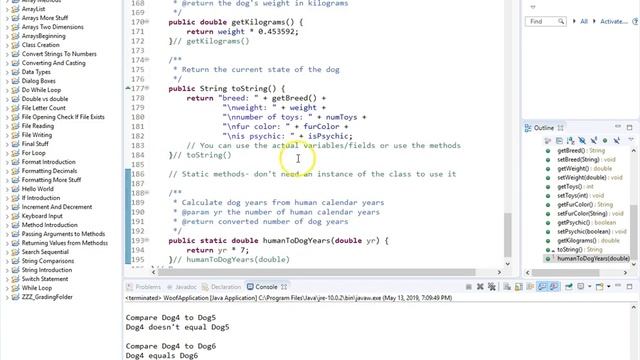Click Focus on Active Task in Outline

click(548, 140)
